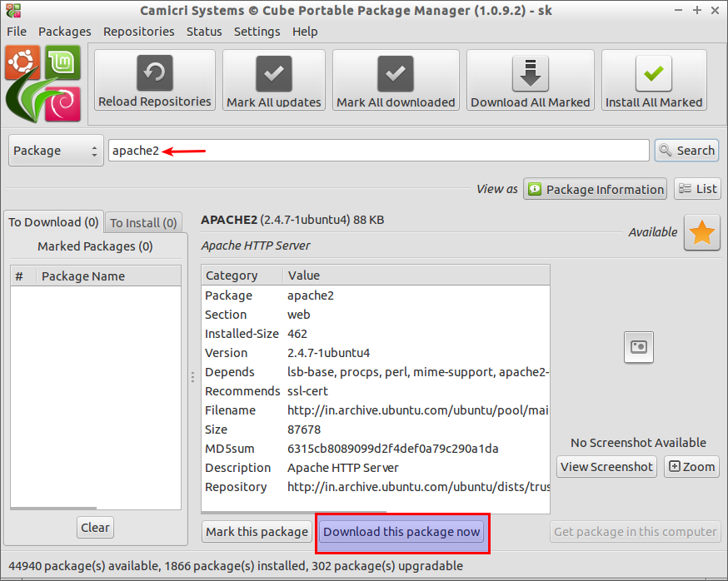Open the Repositories menu

(x=138, y=31)
